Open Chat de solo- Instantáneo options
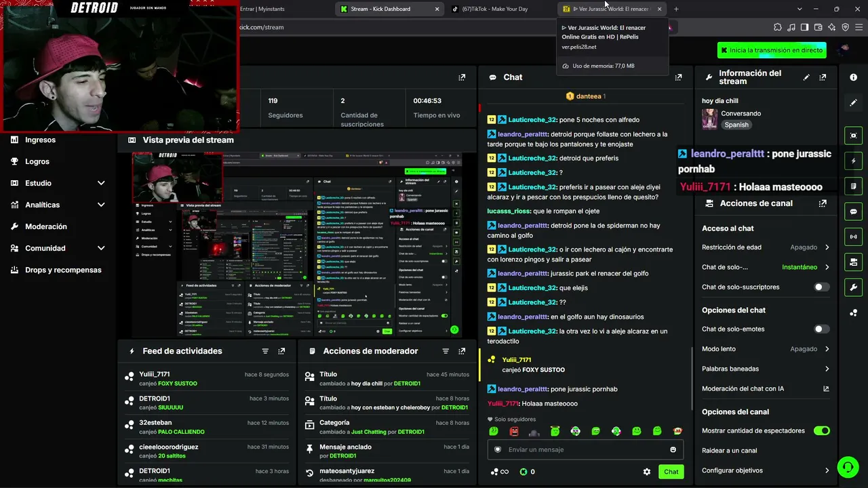 766,267
